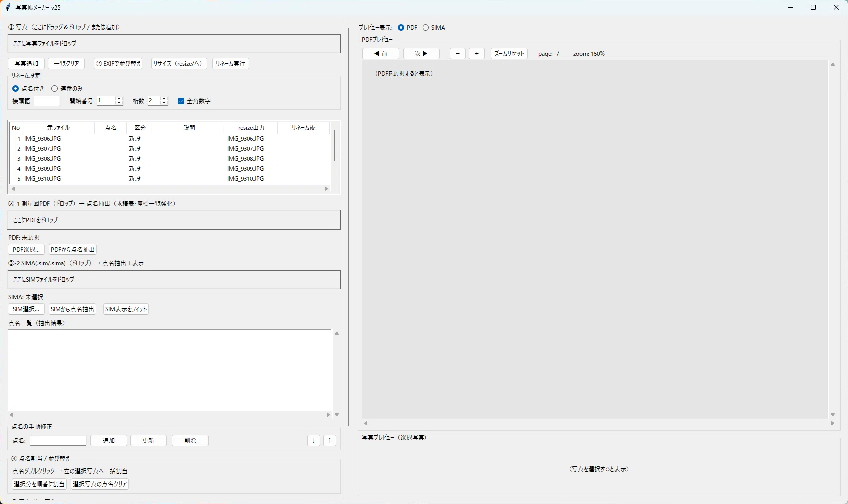Click the 追加 button for point names
This screenshot has width=848, height=504.
(x=109, y=441)
